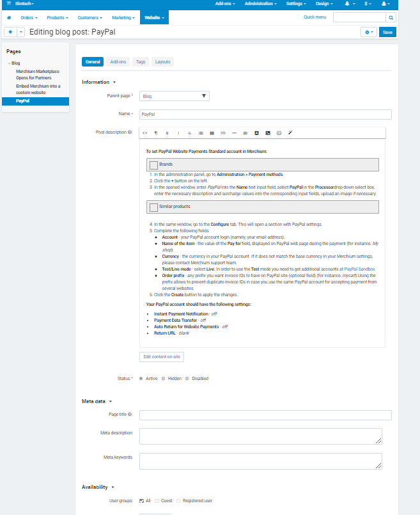Viewport: 420px width, 515px height.
Task: Open paragraph formatting in editor toolbar
Action: coord(156,133)
